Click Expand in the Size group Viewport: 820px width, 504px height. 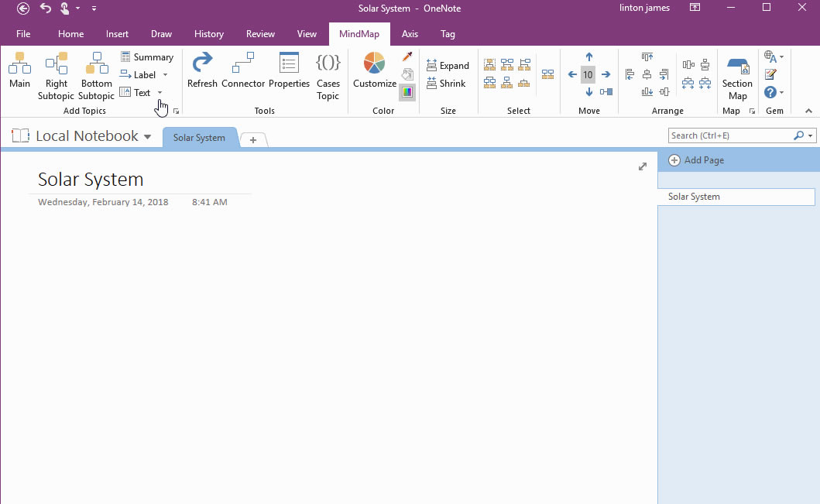448,65
